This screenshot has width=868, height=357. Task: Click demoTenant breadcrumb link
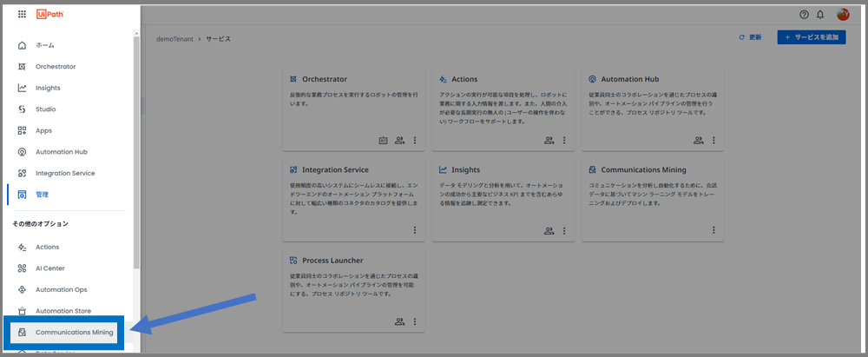175,39
